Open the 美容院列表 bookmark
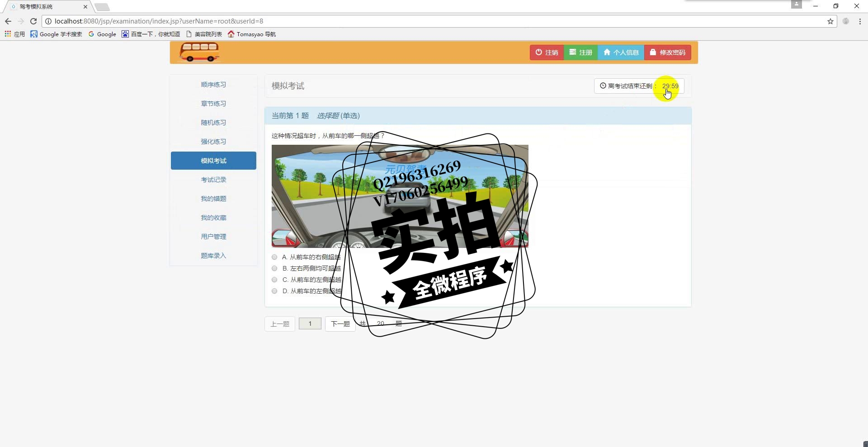The width and height of the screenshot is (868, 447). coord(204,34)
